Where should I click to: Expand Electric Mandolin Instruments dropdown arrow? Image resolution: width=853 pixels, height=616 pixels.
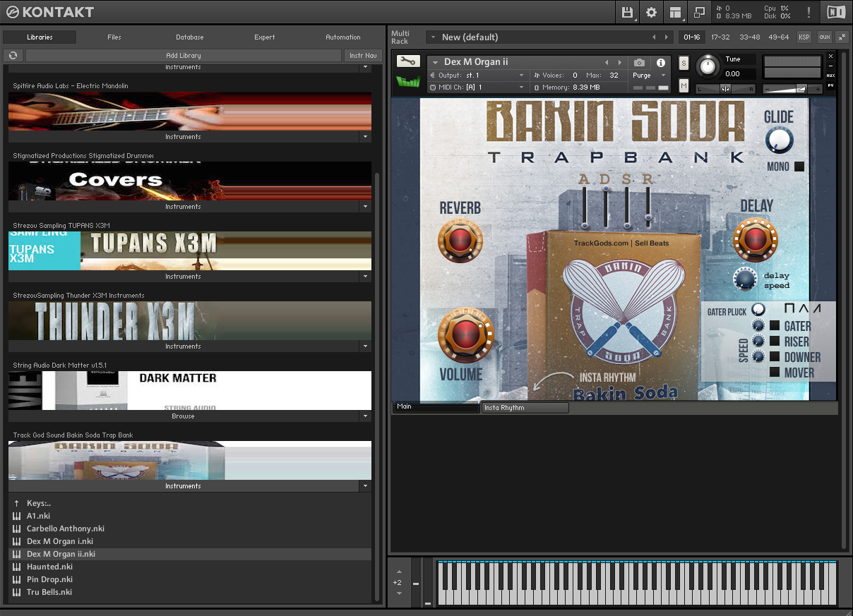pyautogui.click(x=365, y=137)
